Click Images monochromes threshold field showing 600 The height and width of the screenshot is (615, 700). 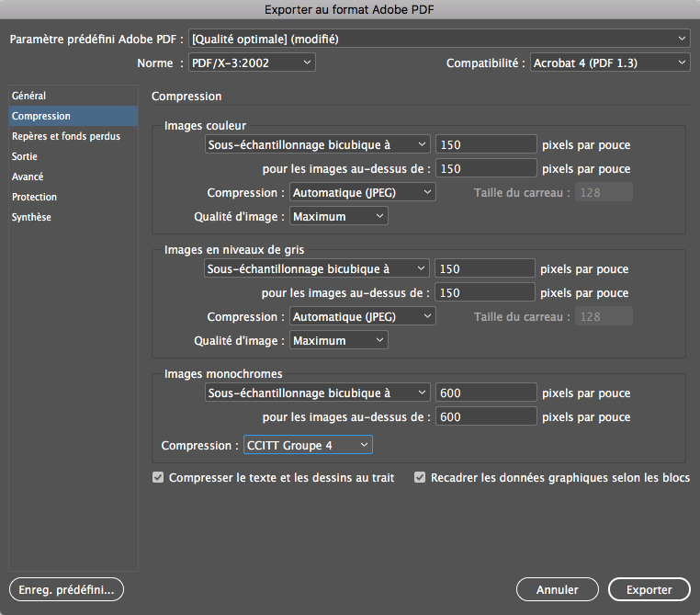pyautogui.click(x=485, y=416)
